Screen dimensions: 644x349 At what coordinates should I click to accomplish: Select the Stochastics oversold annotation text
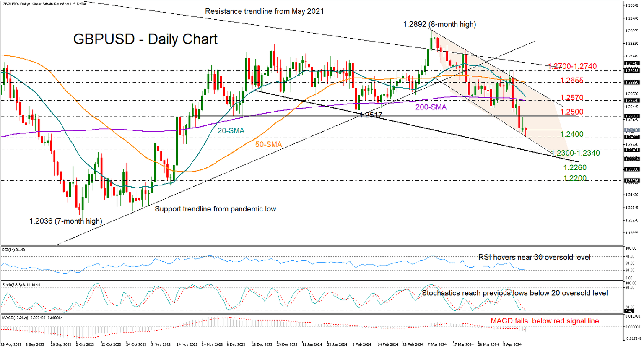pos(515,293)
